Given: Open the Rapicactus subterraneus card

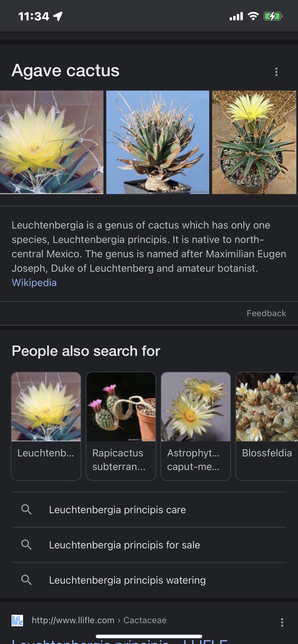Looking at the screenshot, I should 121,426.
